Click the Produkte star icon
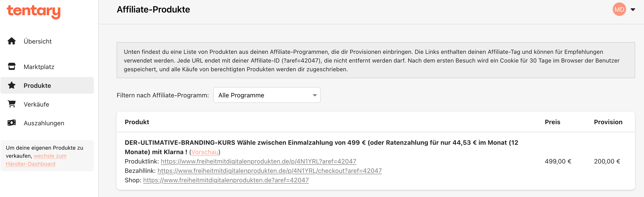The width and height of the screenshot is (644, 197). 11,85
